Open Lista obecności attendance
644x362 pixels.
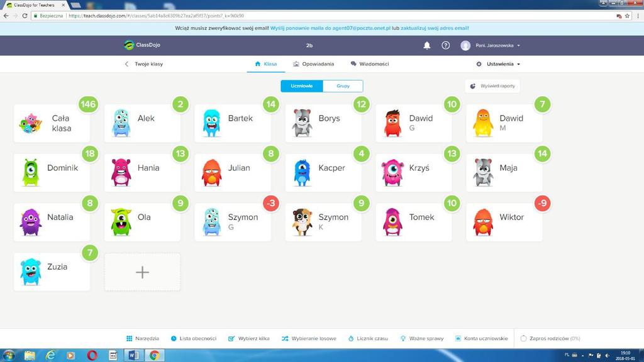tap(194, 339)
